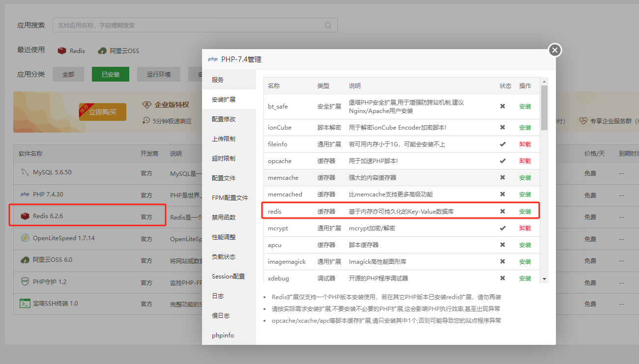This screenshot has width=639, height=364.
Task: Click status X icon for xdebug extension
Action: 502,278
